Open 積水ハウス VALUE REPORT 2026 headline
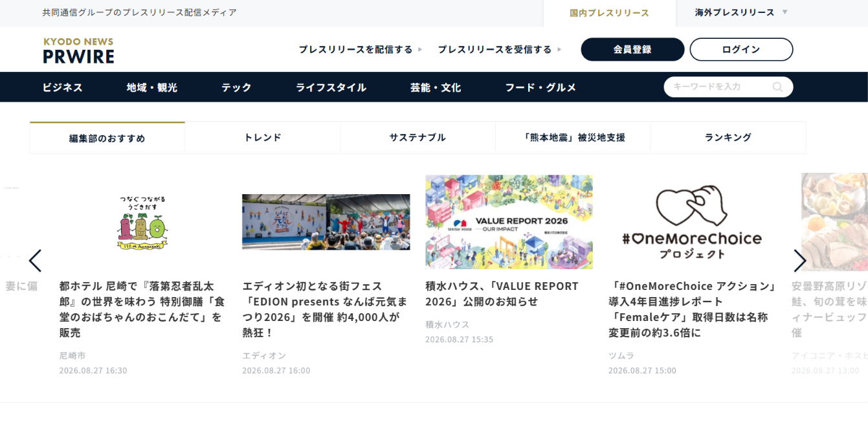The width and height of the screenshot is (868, 431). 502,294
